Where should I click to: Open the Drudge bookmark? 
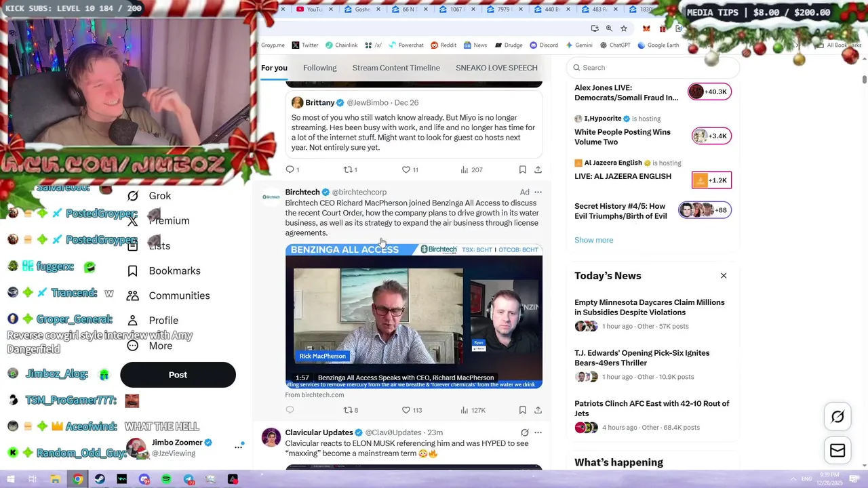[509, 45]
